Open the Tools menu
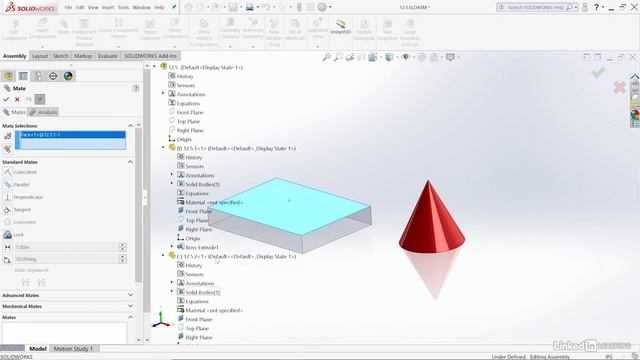This screenshot has width=640, height=360. click(124, 7)
